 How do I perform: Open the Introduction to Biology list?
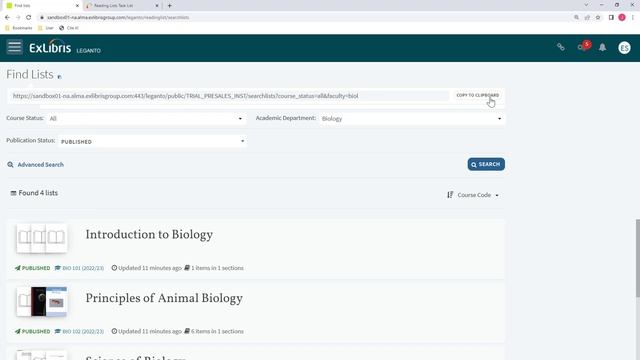tap(149, 235)
